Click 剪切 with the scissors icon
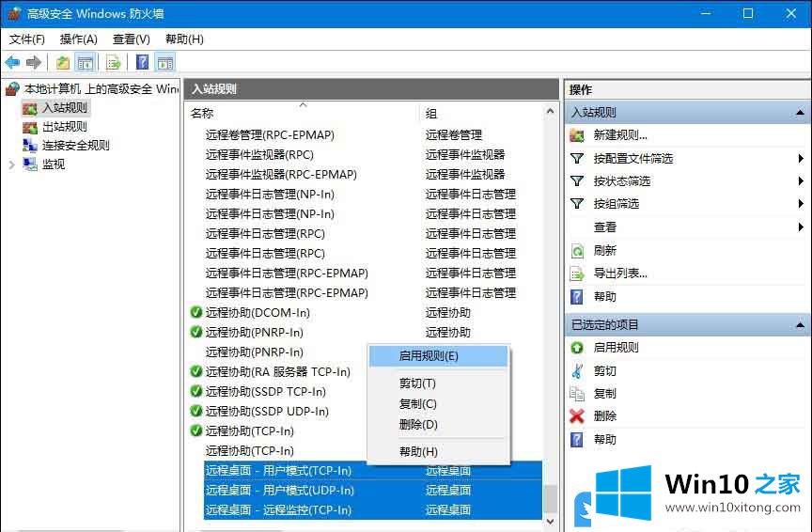This screenshot has width=812, height=532. click(x=605, y=371)
